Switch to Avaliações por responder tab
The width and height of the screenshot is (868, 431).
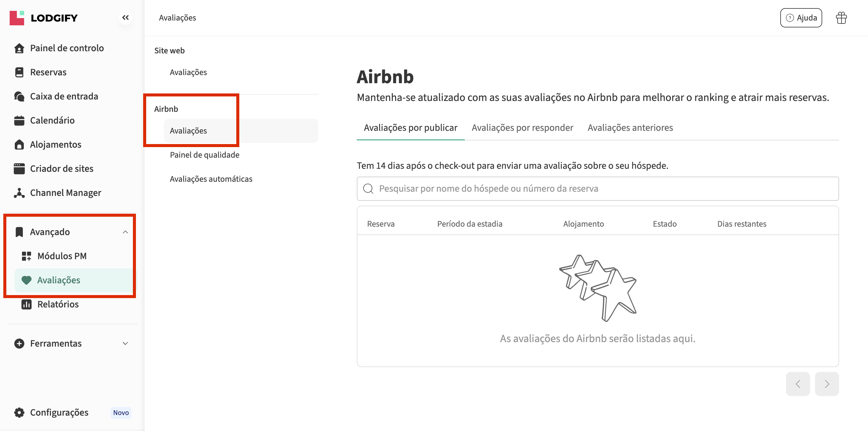tap(522, 128)
